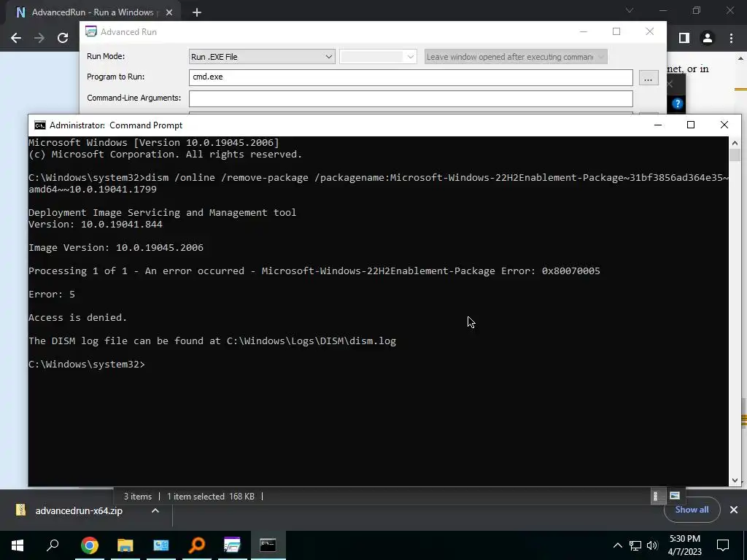Open the Windows Start menu
747x560 pixels.
(18, 545)
